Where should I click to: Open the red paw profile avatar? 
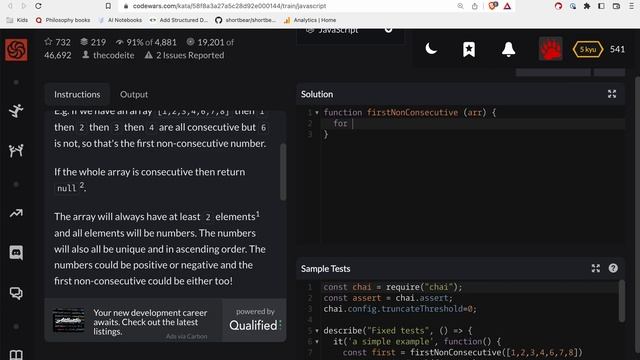pyautogui.click(x=550, y=49)
